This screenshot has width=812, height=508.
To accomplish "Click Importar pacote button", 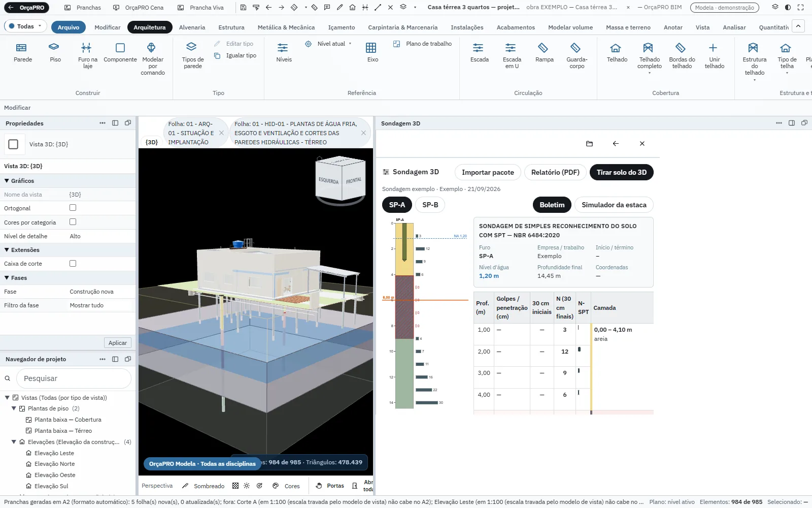I will [x=488, y=172].
